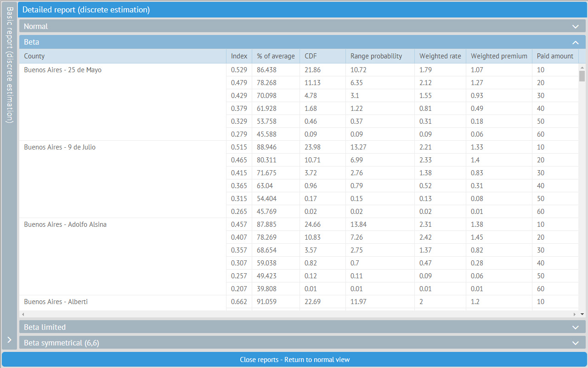Click Weighted premium value 1.4

click(475, 160)
